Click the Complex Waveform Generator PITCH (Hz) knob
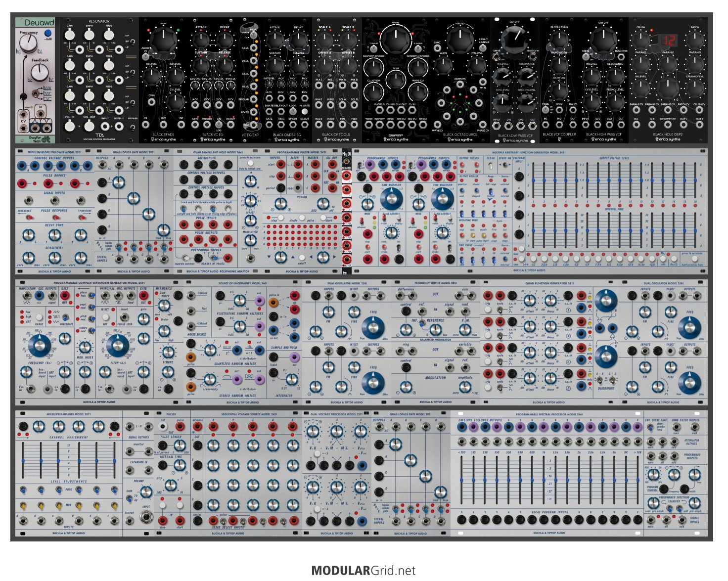This screenshot has width=728, height=581. click(x=117, y=346)
